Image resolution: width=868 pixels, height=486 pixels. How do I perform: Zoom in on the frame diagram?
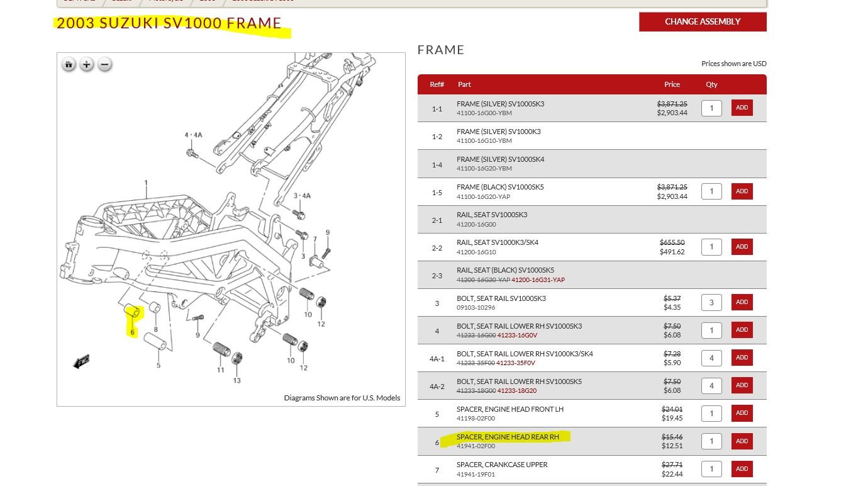click(87, 64)
